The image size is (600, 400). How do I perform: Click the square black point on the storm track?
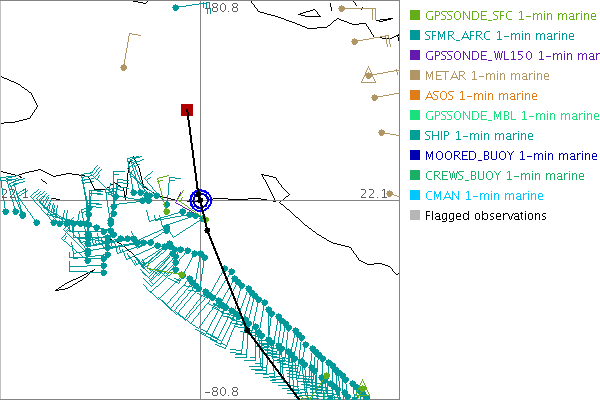tap(245, 329)
